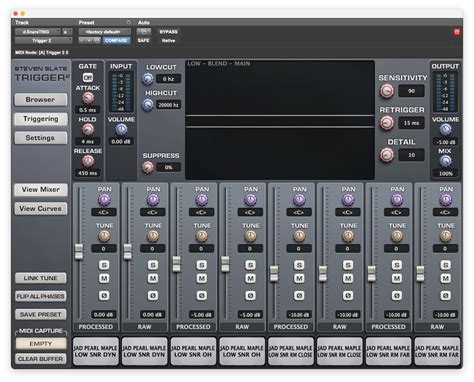Click the automation enable icon under Auto
This screenshot has width=474, height=382.
coord(144,32)
